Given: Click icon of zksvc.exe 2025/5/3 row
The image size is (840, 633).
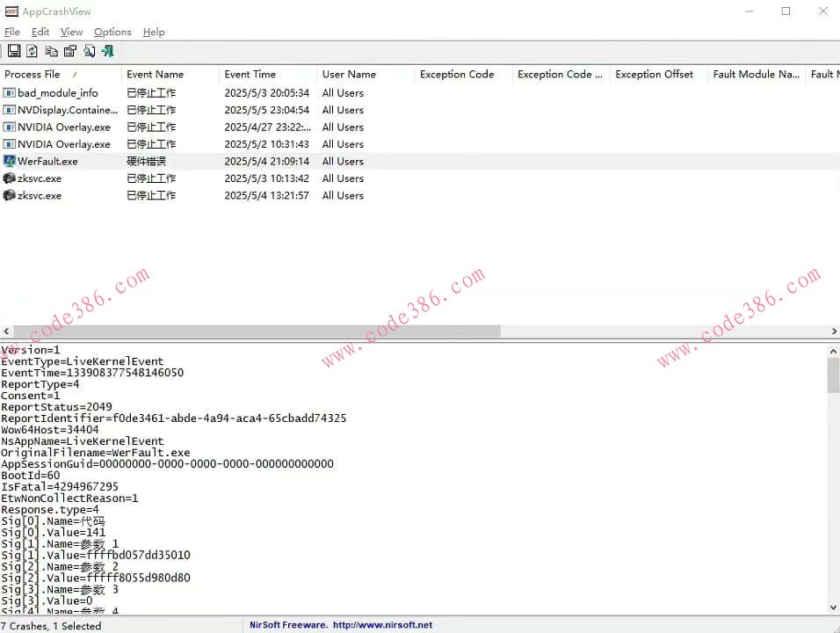Looking at the screenshot, I should [x=9, y=178].
